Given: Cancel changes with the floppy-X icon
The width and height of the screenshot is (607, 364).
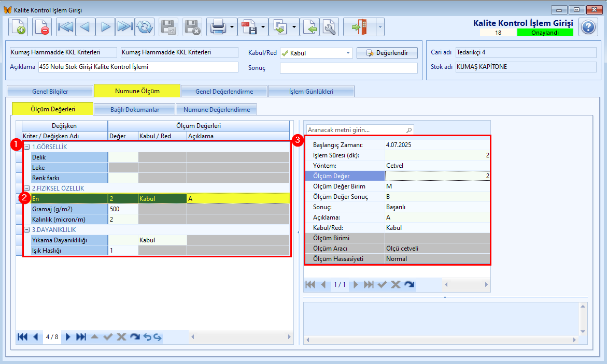Looking at the screenshot, I should (x=192, y=27).
